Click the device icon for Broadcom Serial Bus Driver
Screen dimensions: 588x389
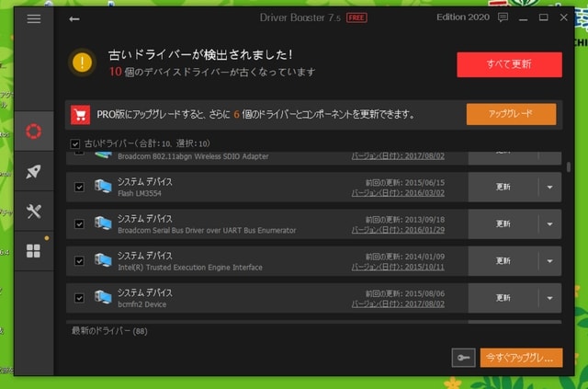(103, 223)
